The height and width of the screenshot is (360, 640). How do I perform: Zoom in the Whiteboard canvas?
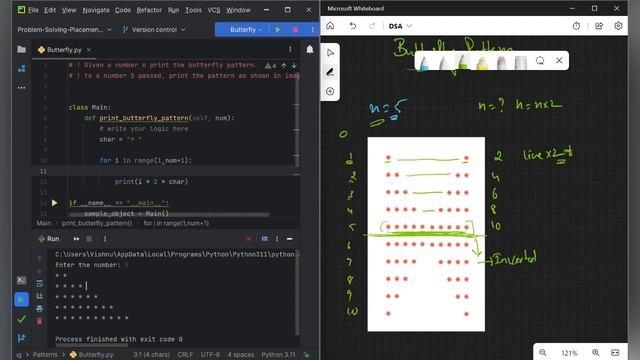pyautogui.click(x=596, y=352)
